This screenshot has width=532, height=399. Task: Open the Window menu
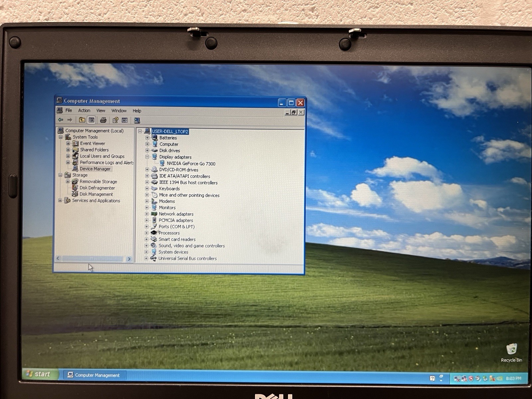[119, 111]
